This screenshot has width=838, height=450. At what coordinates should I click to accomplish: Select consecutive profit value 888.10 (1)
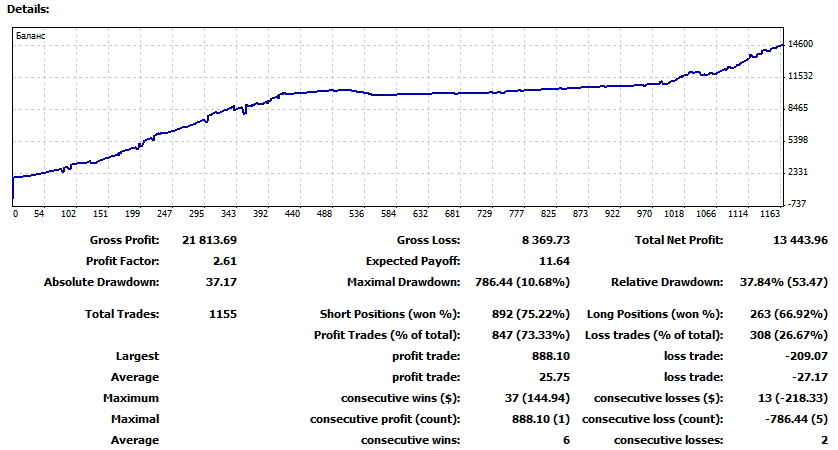click(541, 419)
